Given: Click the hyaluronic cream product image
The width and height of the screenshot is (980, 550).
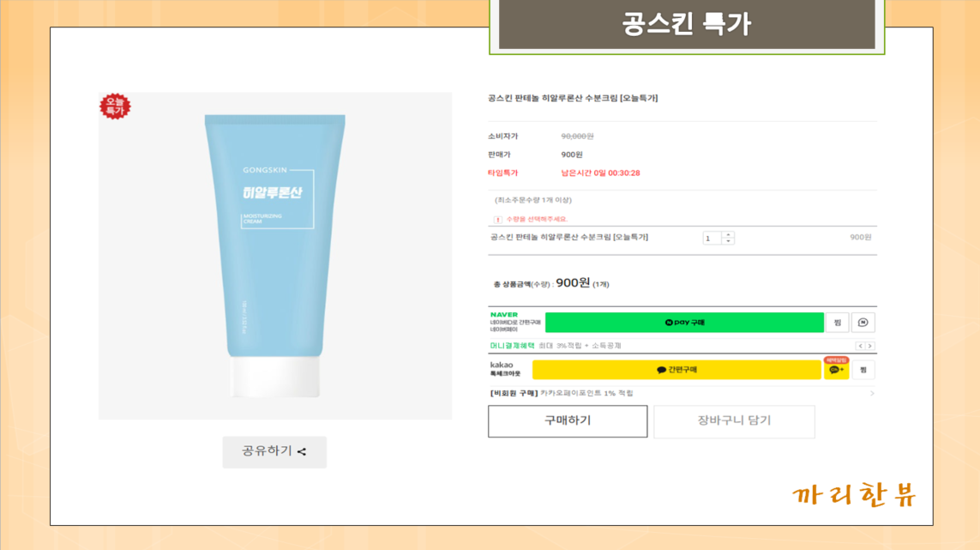Looking at the screenshot, I should (x=275, y=256).
